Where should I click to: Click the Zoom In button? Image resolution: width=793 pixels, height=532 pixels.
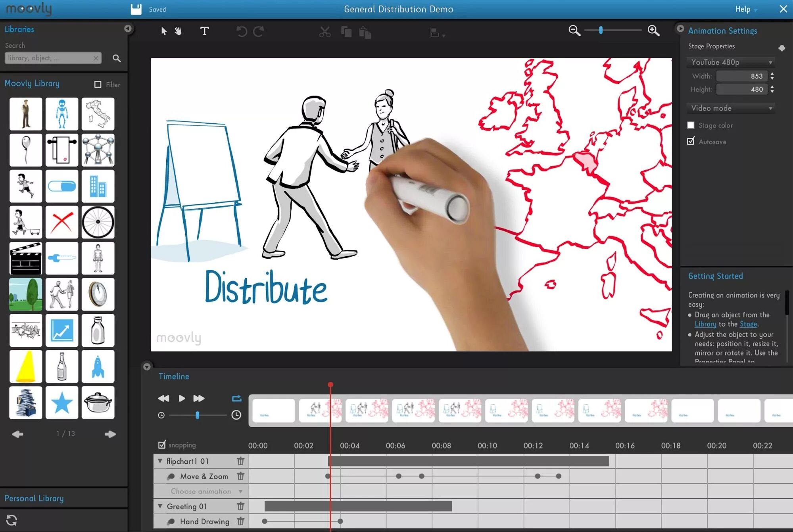point(653,31)
